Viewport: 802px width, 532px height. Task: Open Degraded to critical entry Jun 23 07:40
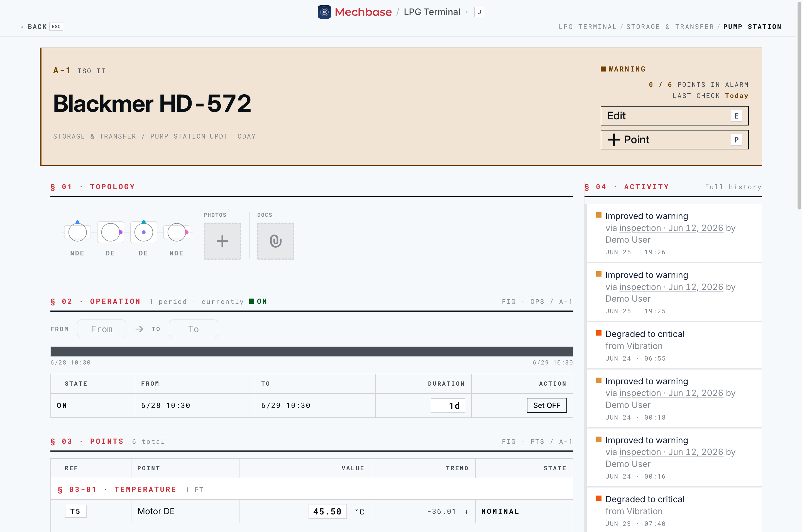click(x=674, y=510)
